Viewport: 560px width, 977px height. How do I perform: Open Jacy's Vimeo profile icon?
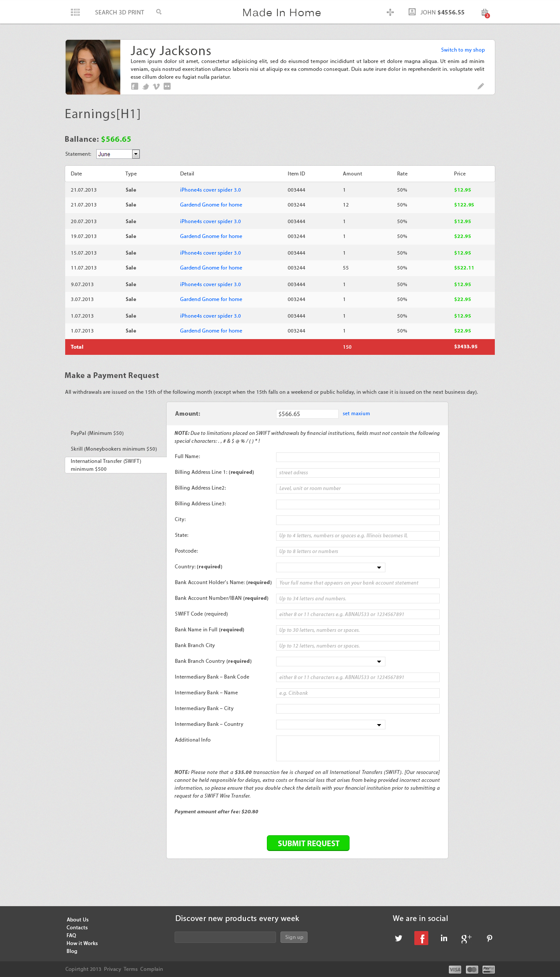(x=156, y=87)
